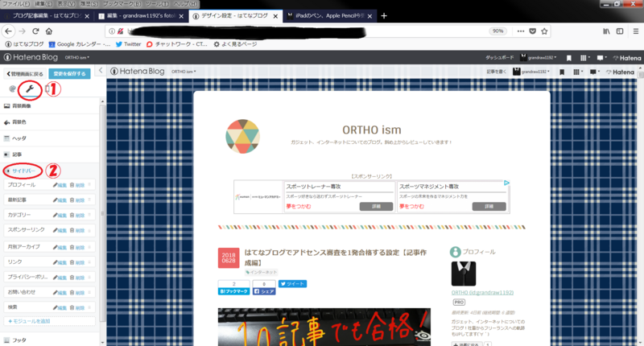Click the browser forward arrow
644x346 pixels.
point(23,31)
